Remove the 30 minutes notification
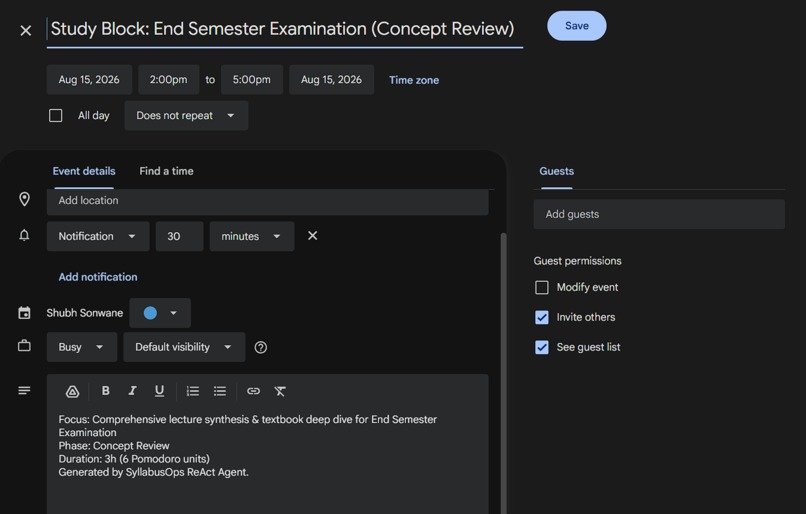806x514 pixels. coord(313,236)
